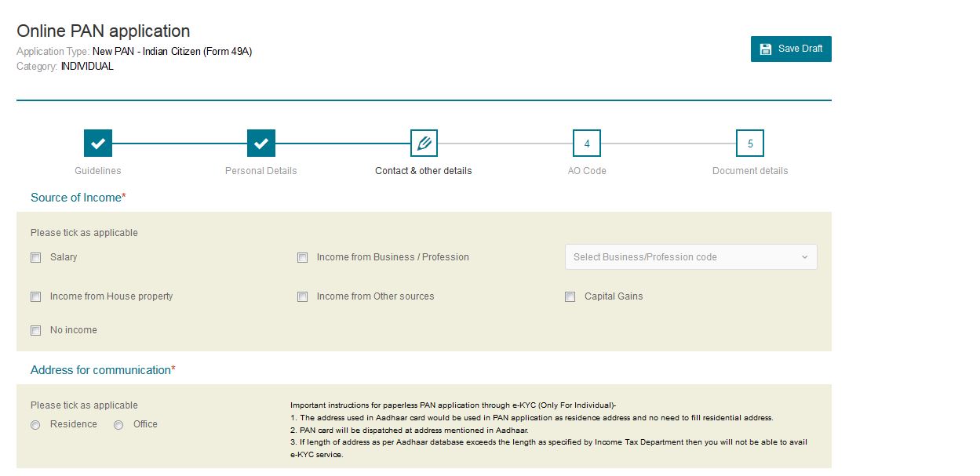980x476 pixels.
Task: Check the No income option
Action: pos(36,331)
